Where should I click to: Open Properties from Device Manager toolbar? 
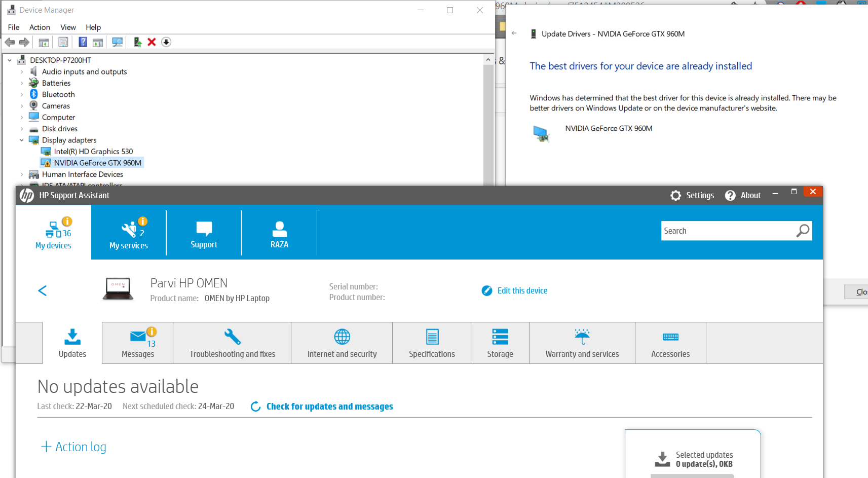[63, 42]
